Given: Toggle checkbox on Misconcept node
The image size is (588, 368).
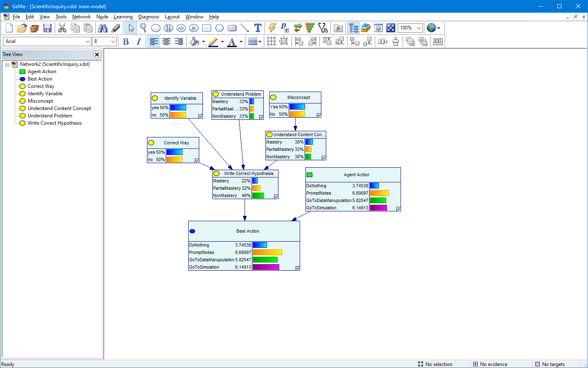Looking at the screenshot, I should (x=319, y=115).
